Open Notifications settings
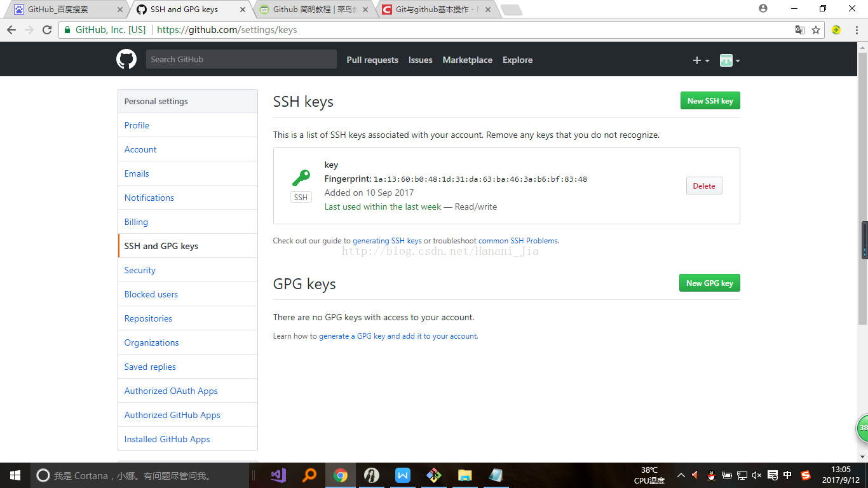 (x=187, y=198)
